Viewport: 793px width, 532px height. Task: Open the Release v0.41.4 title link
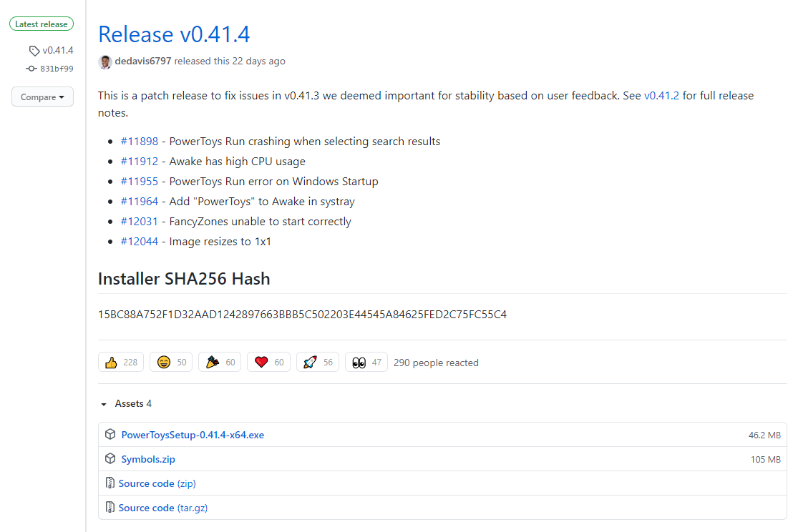[173, 34]
